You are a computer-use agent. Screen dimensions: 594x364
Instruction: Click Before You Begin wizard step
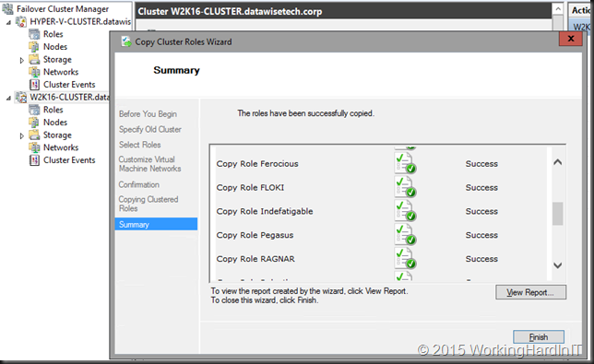[x=148, y=114]
